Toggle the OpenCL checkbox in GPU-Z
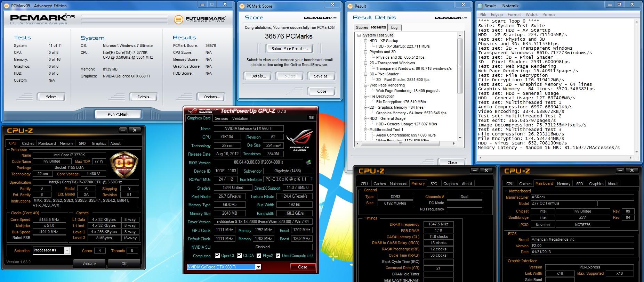644x282 pixels. coord(218,256)
